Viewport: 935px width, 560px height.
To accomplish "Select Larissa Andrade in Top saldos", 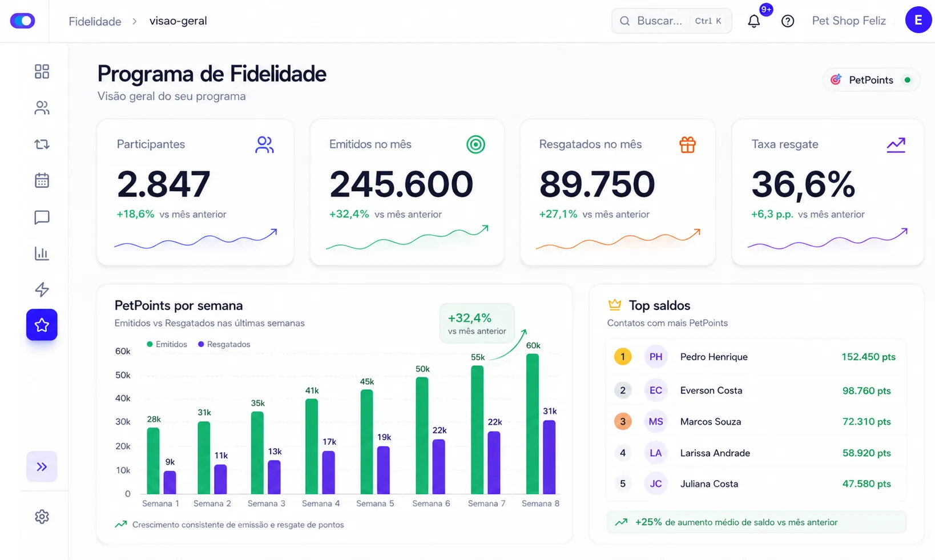I will (756, 453).
